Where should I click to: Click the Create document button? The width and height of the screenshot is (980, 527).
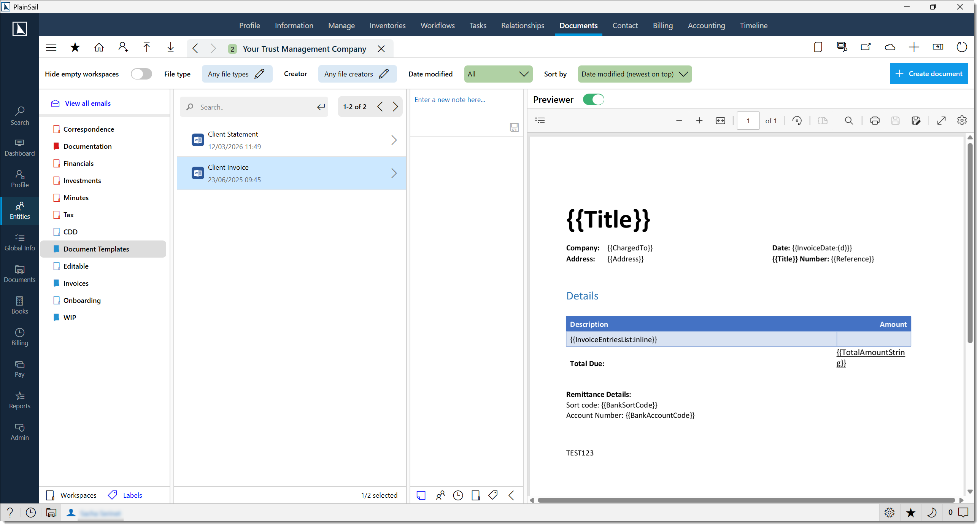929,73
